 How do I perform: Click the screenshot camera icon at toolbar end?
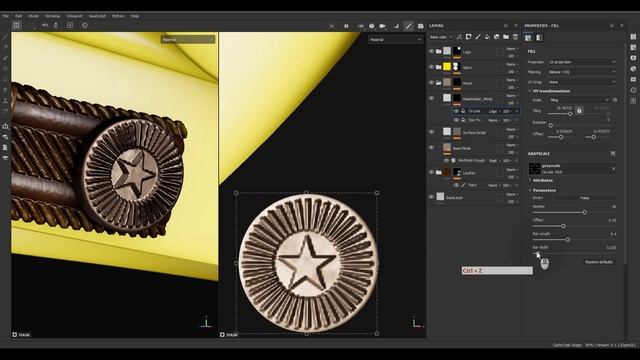(x=420, y=26)
